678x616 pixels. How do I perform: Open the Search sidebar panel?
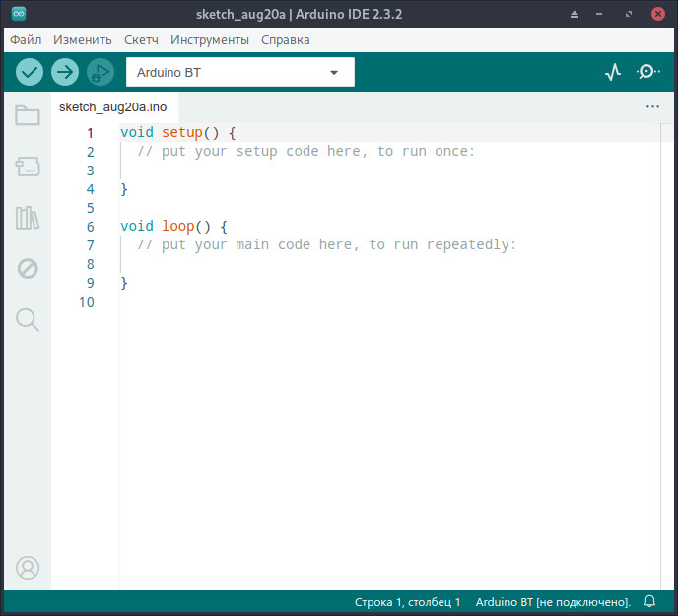coord(28,320)
